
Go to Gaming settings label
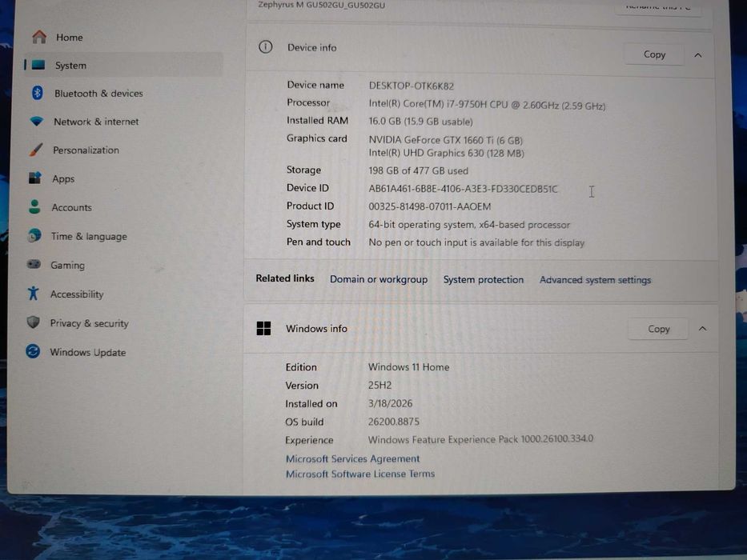67,266
